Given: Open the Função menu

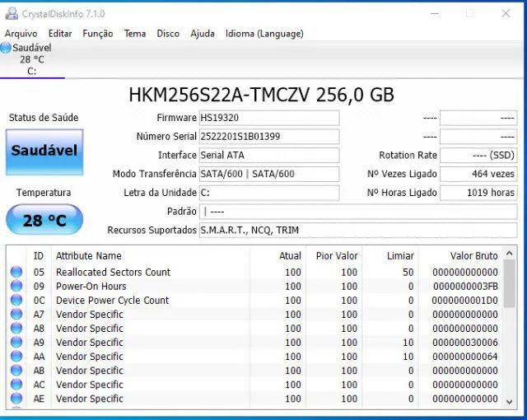Looking at the screenshot, I should pos(98,34).
